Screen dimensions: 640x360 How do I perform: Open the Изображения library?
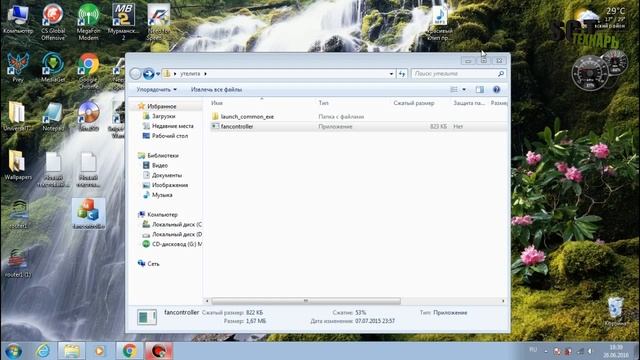169,185
